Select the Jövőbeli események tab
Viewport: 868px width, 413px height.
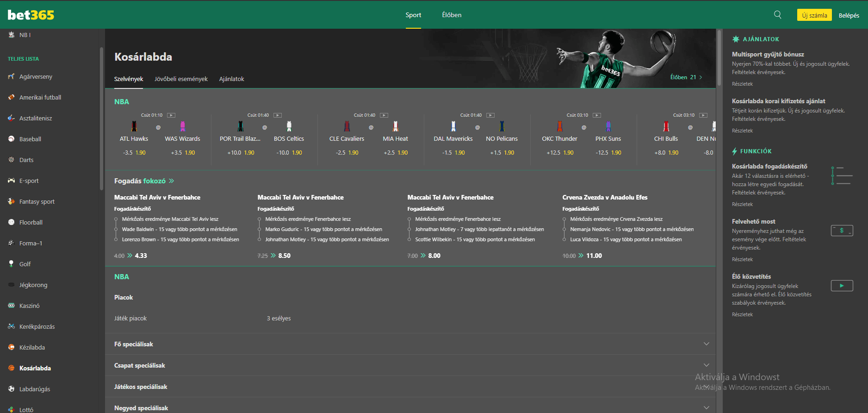(x=181, y=79)
